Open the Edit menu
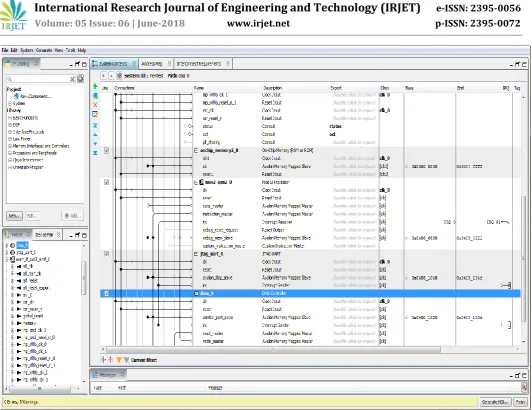The height and width of the screenshot is (410, 532). 14,50
